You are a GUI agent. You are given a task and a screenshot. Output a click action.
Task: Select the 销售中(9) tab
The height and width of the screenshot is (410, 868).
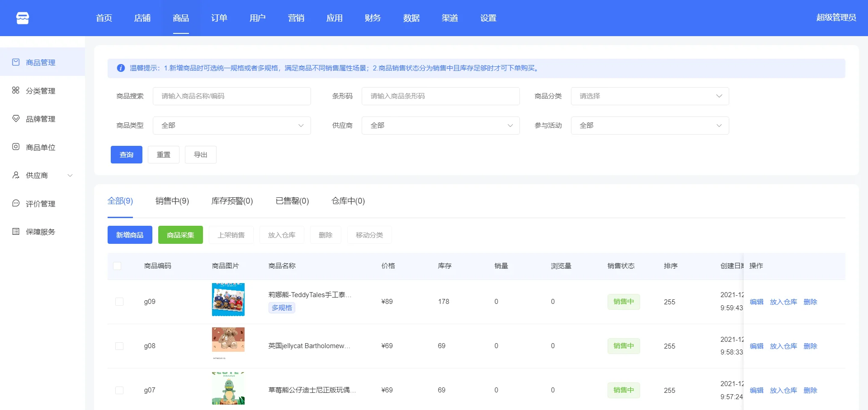pos(172,201)
